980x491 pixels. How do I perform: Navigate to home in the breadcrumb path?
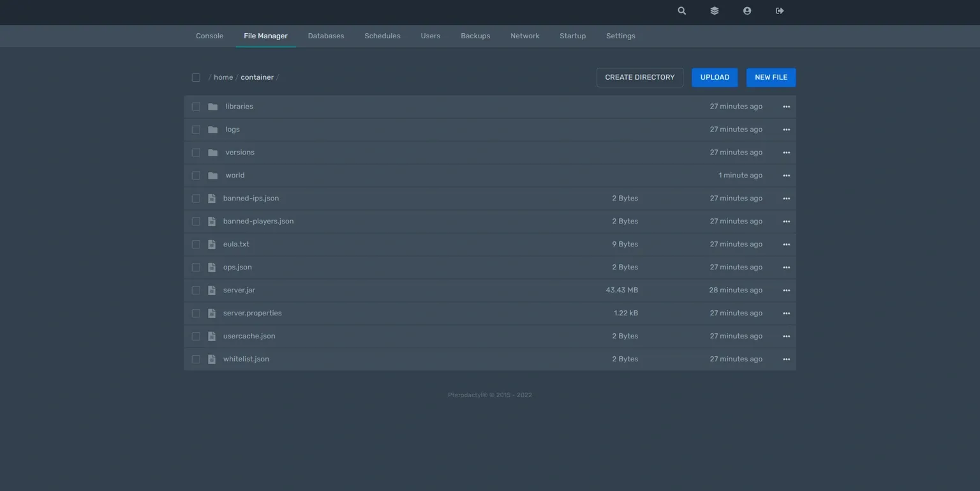pyautogui.click(x=223, y=77)
